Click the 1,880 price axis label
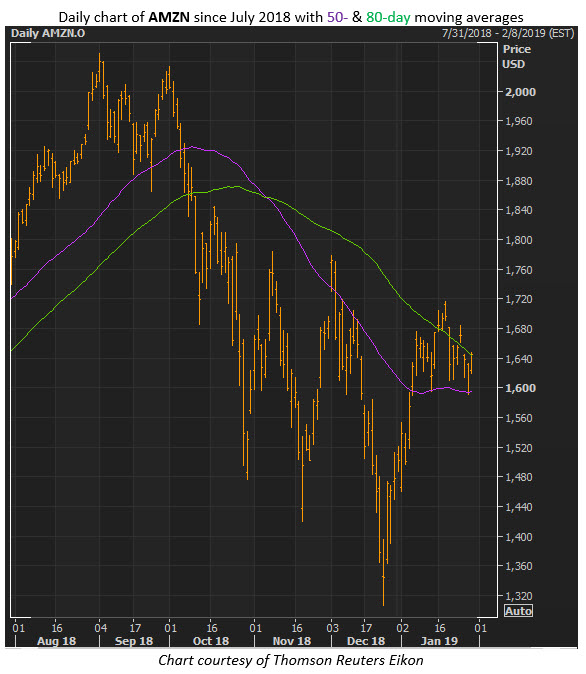Viewport: 586px width, 674px height. click(519, 181)
